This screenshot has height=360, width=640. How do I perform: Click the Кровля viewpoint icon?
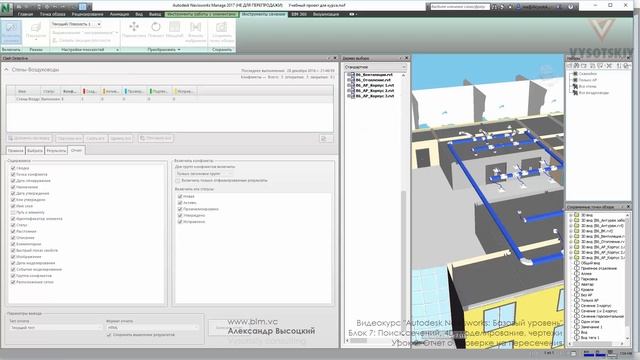(x=577, y=290)
